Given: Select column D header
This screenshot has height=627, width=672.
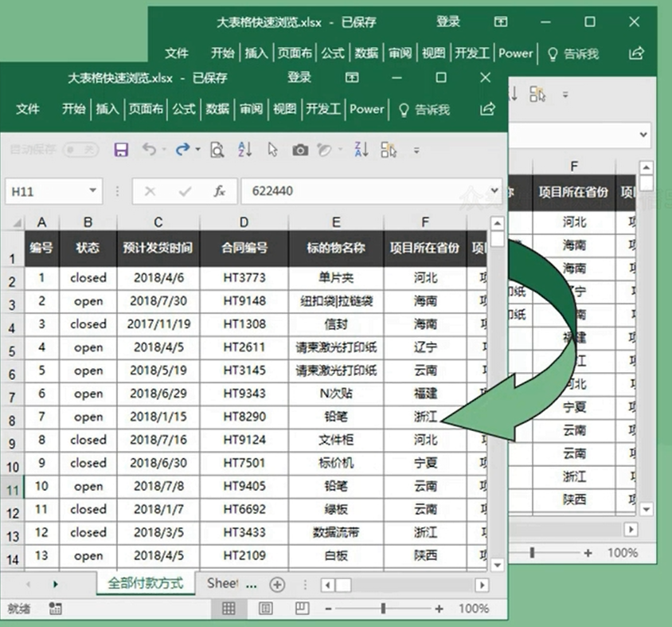Looking at the screenshot, I should 244,222.
